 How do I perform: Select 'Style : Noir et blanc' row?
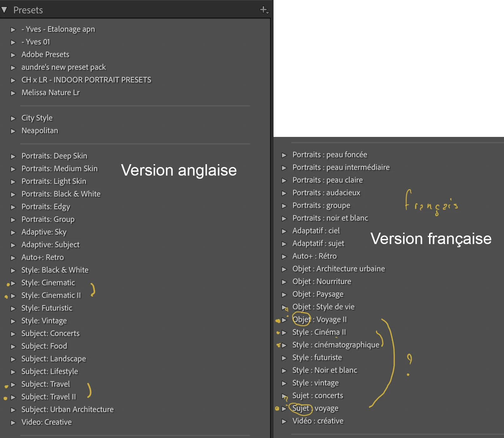point(325,370)
